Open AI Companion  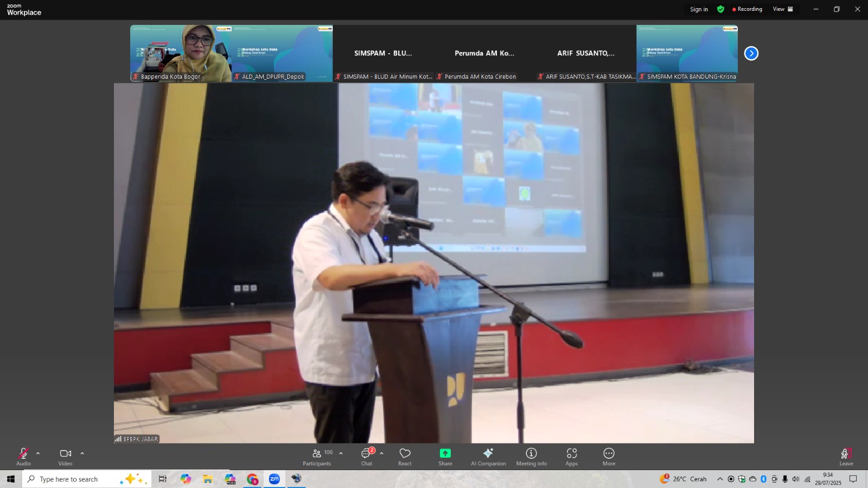[488, 456]
